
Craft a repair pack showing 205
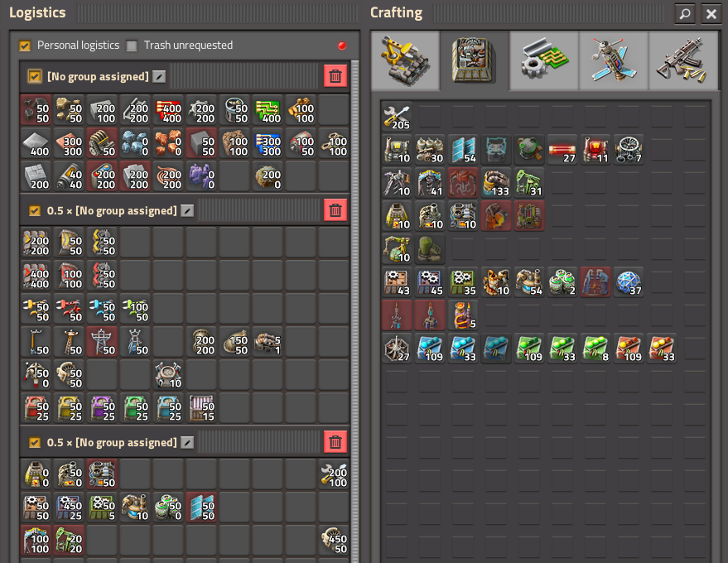pyautogui.click(x=398, y=117)
